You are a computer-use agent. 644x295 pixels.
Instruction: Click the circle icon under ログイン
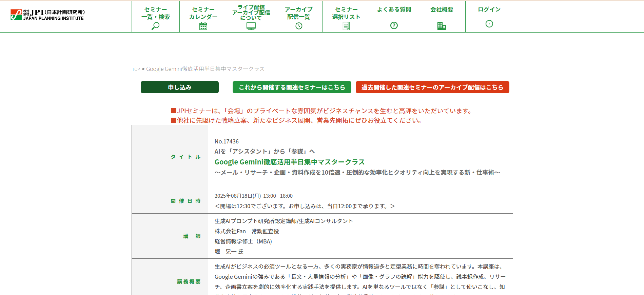[x=489, y=24]
